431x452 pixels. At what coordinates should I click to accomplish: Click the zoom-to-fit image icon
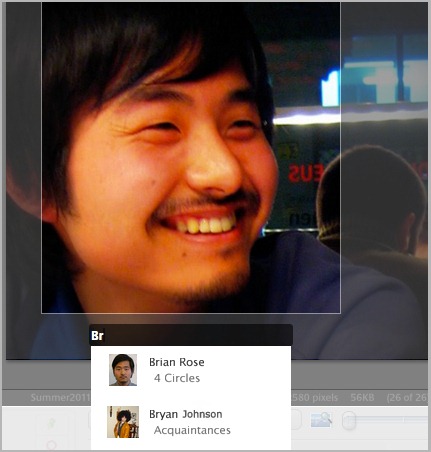click(x=321, y=420)
